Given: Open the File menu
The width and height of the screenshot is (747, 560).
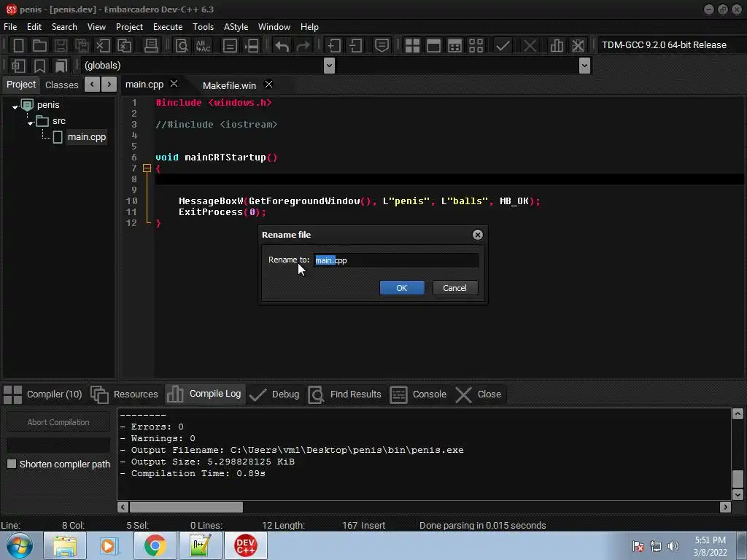Looking at the screenshot, I should [x=10, y=27].
